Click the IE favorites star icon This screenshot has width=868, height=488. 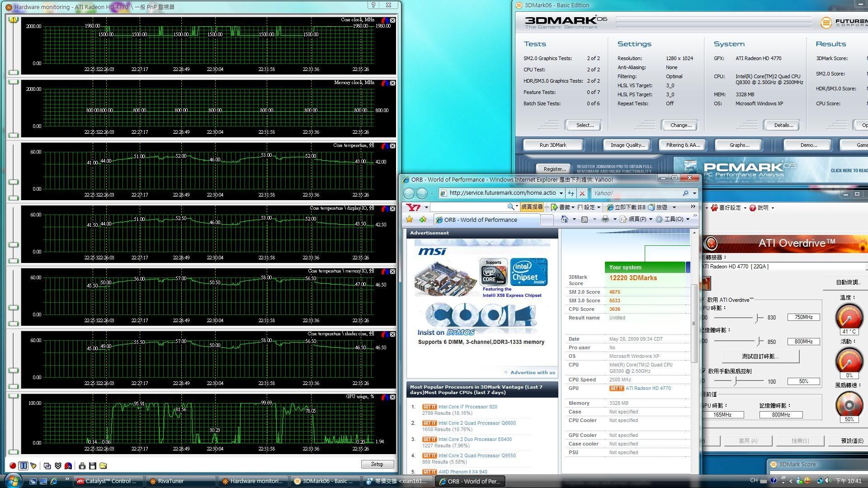click(410, 220)
